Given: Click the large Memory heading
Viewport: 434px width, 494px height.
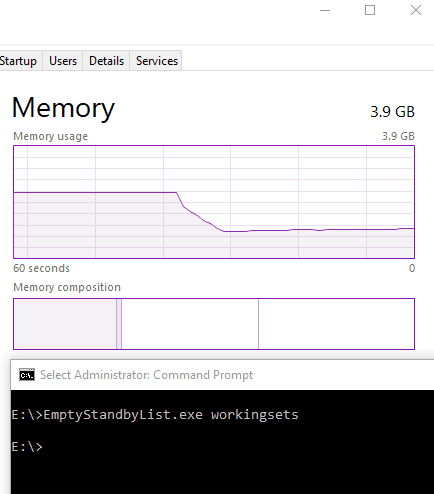Looking at the screenshot, I should click(x=63, y=108).
